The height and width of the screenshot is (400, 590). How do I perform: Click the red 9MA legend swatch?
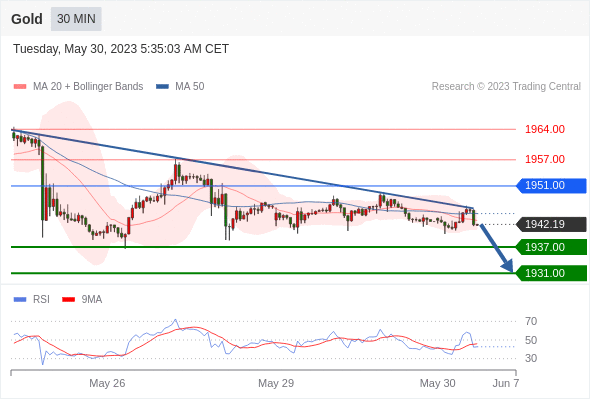coord(68,300)
